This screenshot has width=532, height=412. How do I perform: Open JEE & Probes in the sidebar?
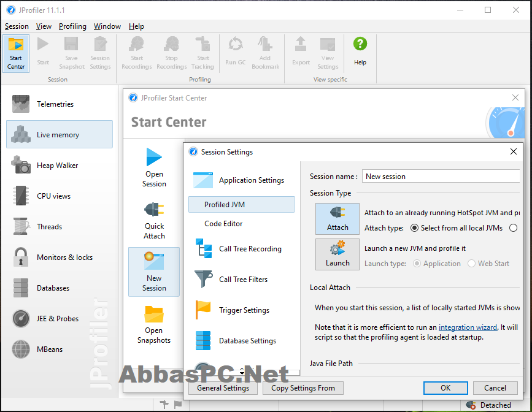[x=60, y=318]
